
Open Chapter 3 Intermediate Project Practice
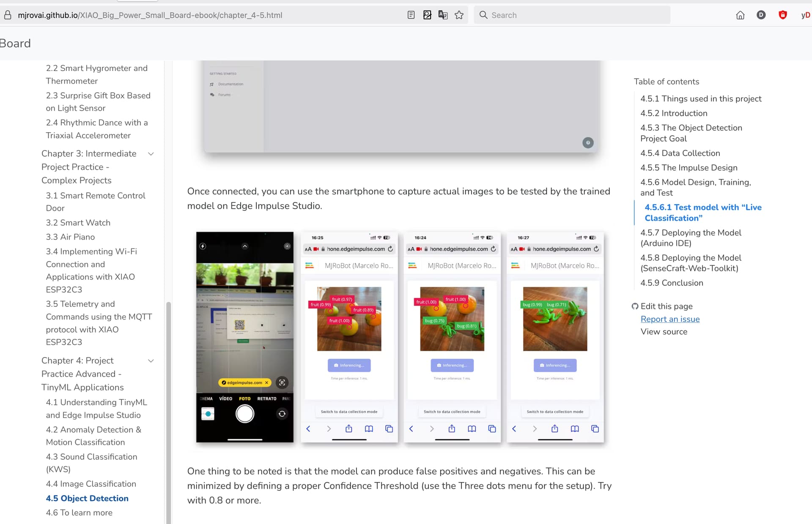(x=89, y=167)
